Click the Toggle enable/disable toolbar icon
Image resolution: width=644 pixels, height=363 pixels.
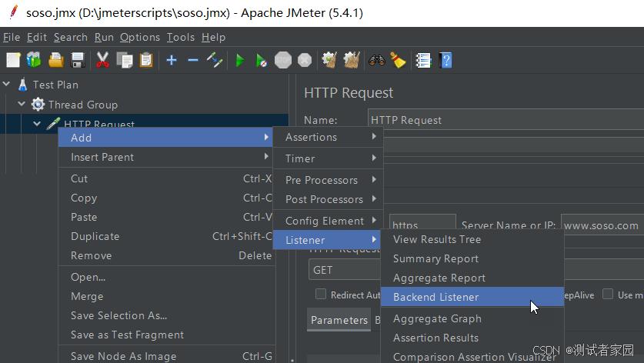click(215, 60)
